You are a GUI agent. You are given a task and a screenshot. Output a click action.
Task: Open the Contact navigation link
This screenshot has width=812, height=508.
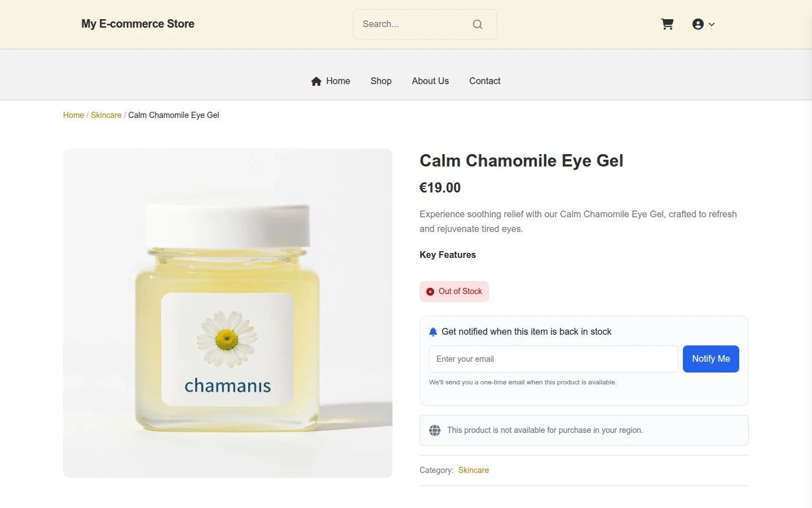485,81
